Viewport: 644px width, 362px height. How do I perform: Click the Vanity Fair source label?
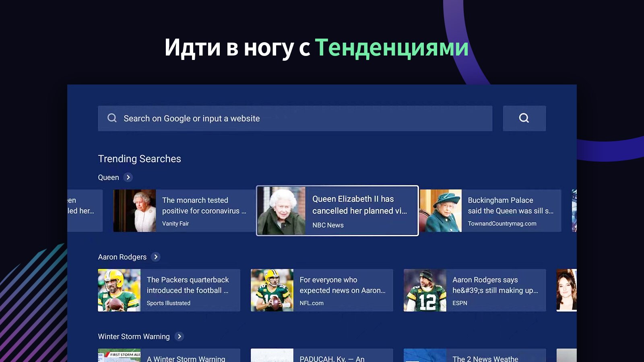pos(175,224)
